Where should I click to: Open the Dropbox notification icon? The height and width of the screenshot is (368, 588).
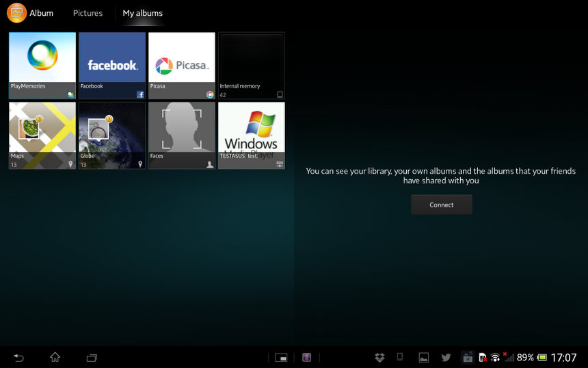[379, 358]
